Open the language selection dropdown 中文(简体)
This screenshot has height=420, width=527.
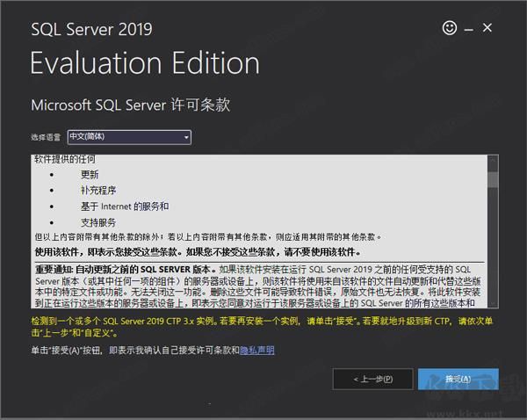pyautogui.click(x=129, y=137)
